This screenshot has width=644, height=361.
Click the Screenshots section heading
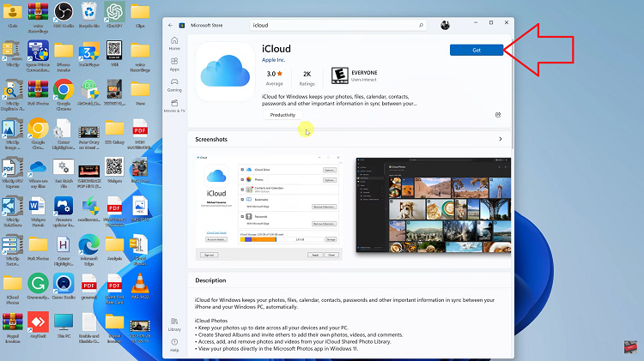coord(211,140)
